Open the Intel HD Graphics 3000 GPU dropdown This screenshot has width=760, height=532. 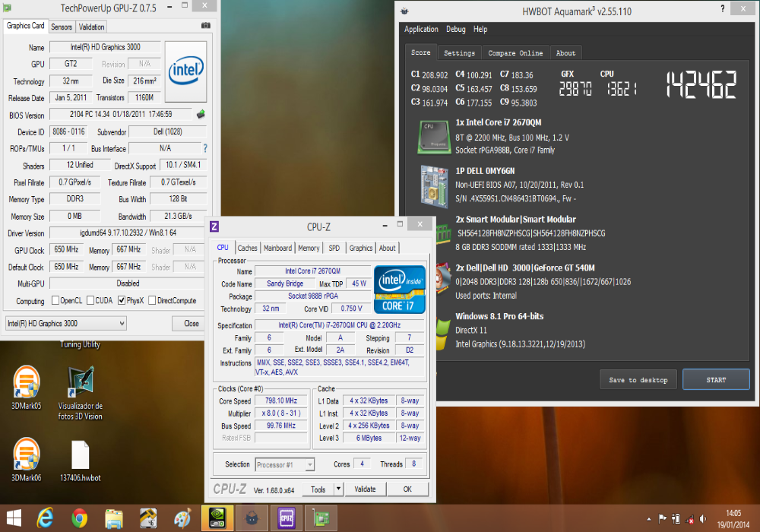point(66,323)
